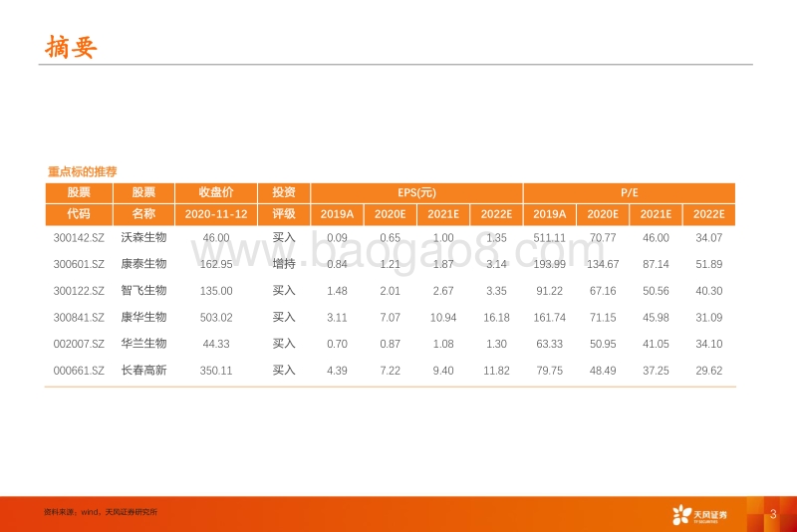This screenshot has width=797, height=532.
Task: Click the 2020-11-12 date header
Action: tap(216, 214)
